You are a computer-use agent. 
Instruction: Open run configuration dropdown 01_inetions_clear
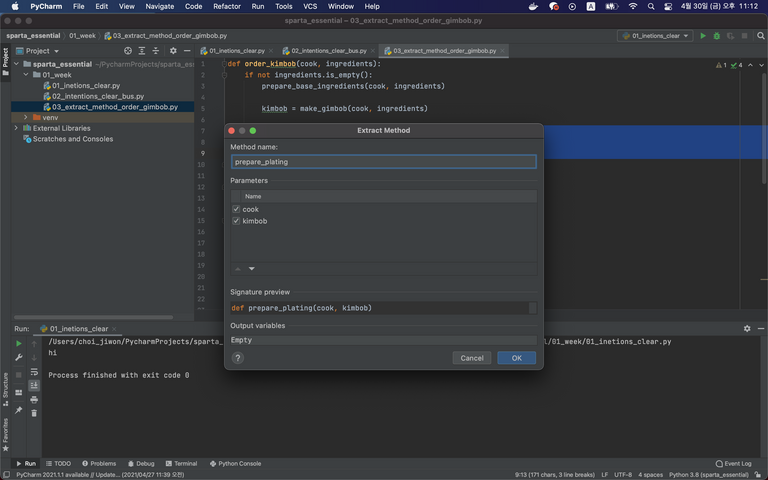[655, 36]
